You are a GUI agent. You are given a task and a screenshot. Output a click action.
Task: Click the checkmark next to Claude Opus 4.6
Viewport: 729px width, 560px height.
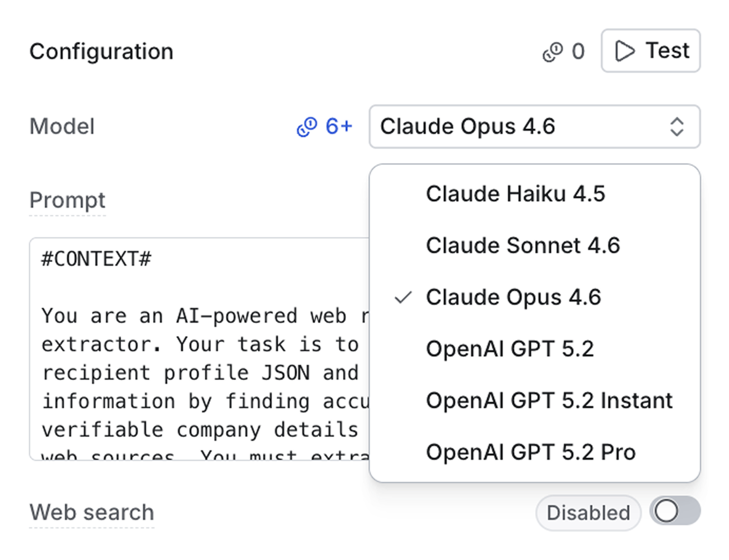(x=403, y=297)
